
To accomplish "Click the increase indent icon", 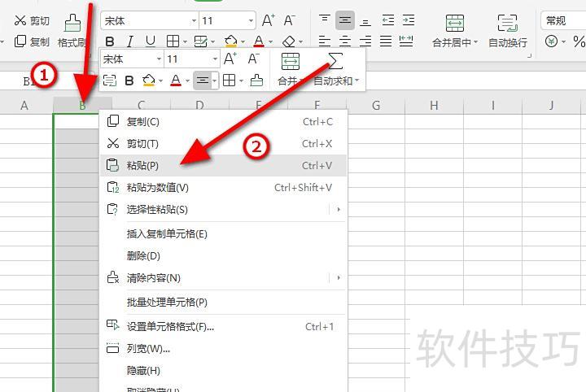I will [x=408, y=20].
